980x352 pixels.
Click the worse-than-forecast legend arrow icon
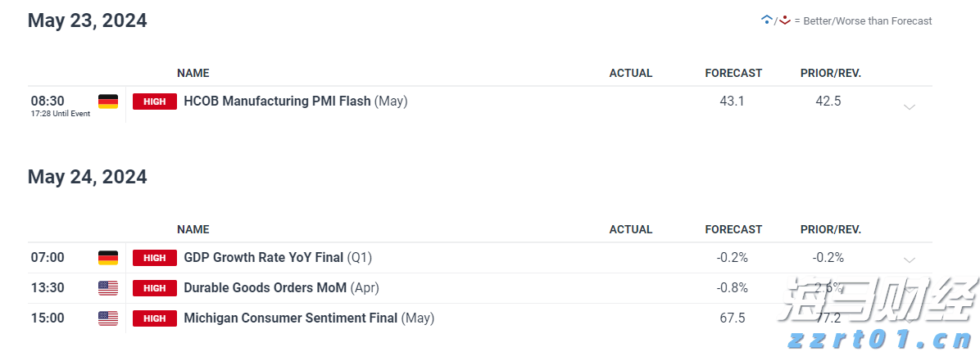click(784, 20)
